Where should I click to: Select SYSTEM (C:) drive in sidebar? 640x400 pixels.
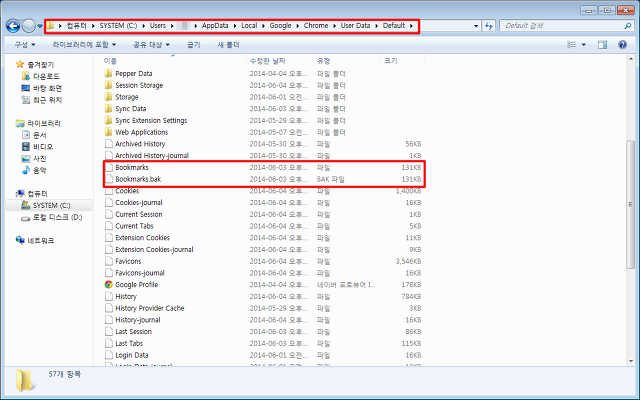(51, 205)
